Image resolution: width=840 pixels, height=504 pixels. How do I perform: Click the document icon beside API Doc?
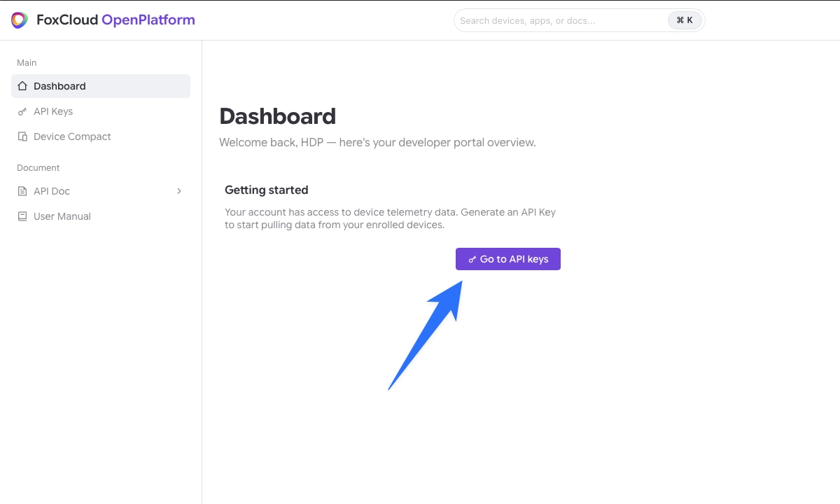coord(22,191)
